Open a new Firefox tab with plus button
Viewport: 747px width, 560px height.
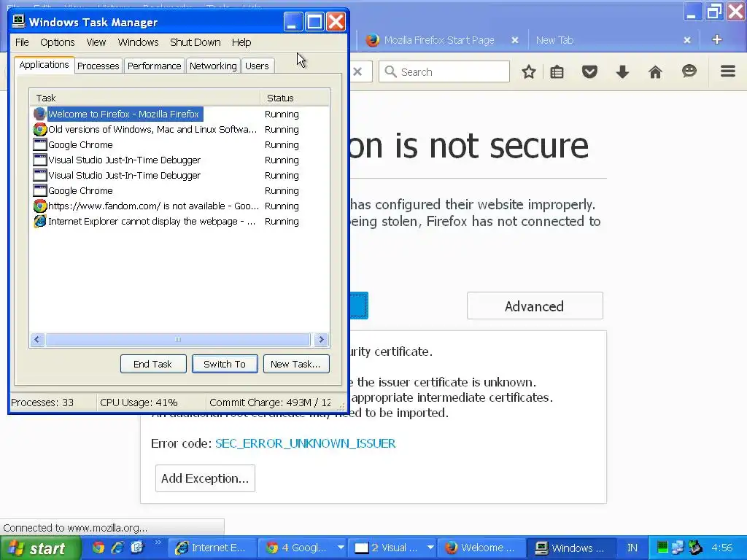717,40
